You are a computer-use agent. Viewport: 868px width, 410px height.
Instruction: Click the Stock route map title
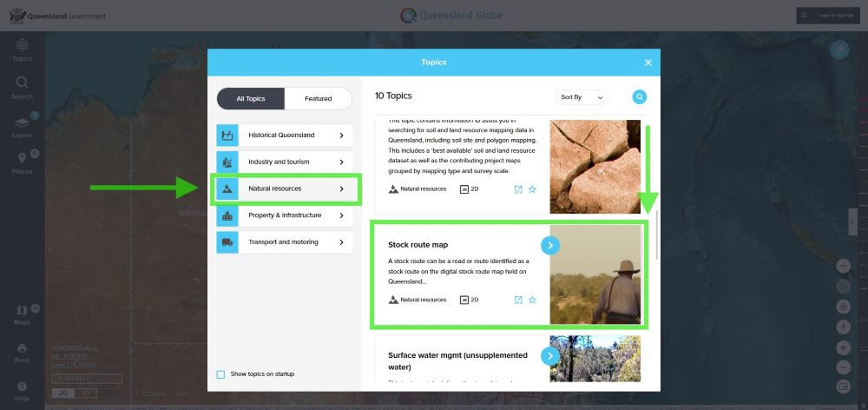[418, 245]
